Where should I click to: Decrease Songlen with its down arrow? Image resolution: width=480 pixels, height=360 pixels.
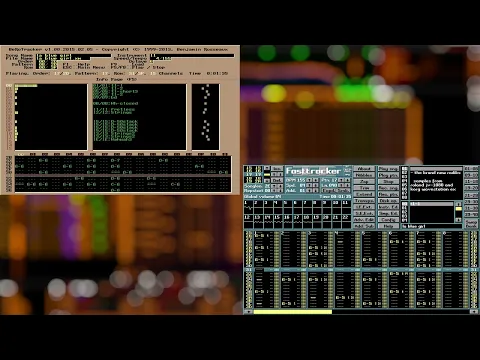point(280,186)
